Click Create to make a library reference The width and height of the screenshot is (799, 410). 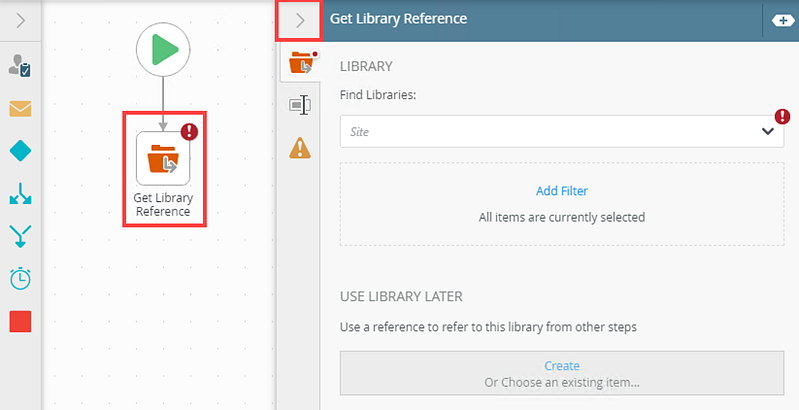point(562,366)
